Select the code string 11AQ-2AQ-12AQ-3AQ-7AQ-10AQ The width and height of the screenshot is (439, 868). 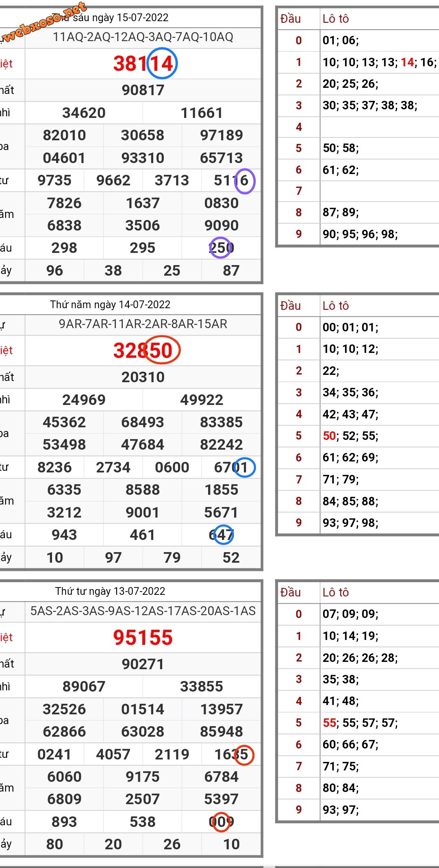143,37
